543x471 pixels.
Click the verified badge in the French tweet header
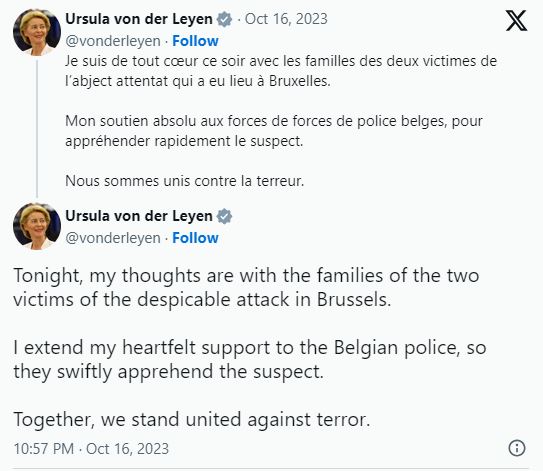click(x=224, y=19)
